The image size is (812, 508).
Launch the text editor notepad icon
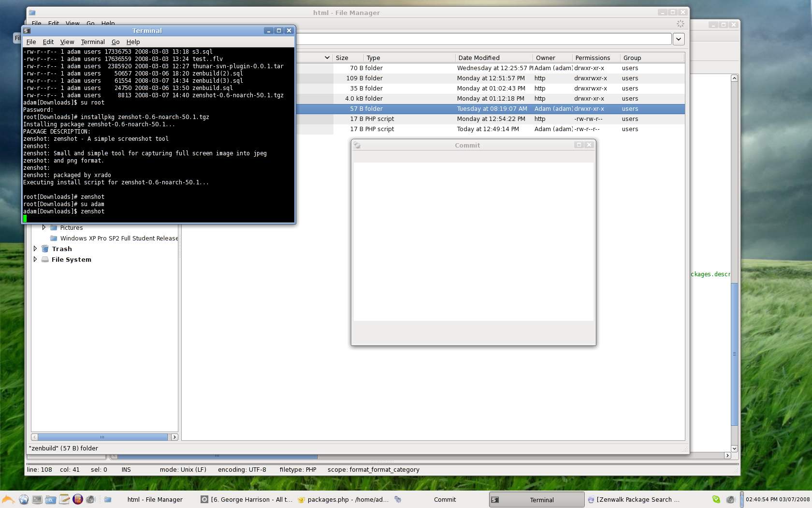(x=64, y=499)
